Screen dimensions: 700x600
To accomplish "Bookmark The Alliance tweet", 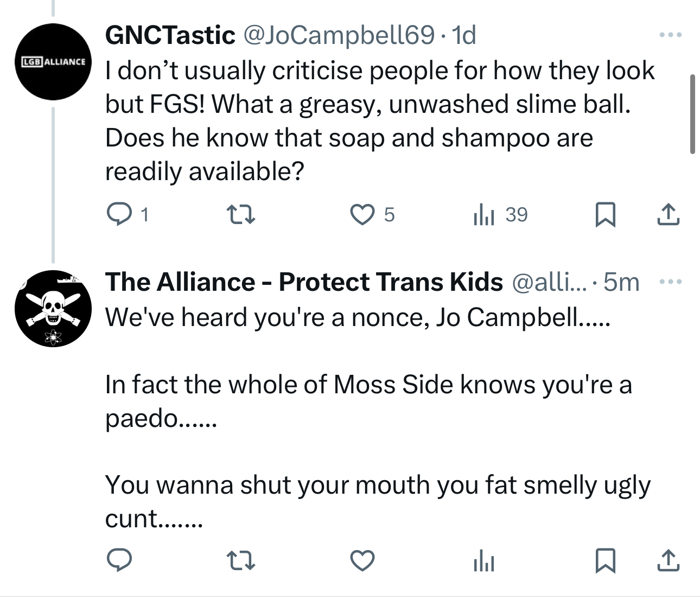I will 605,560.
